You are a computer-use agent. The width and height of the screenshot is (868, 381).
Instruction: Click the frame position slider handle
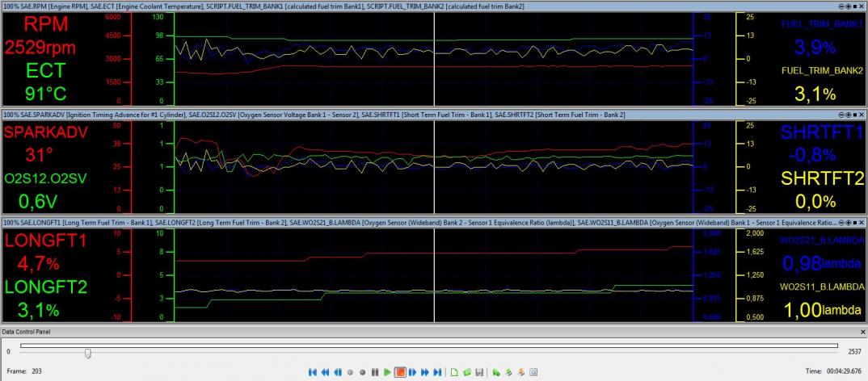pos(87,353)
